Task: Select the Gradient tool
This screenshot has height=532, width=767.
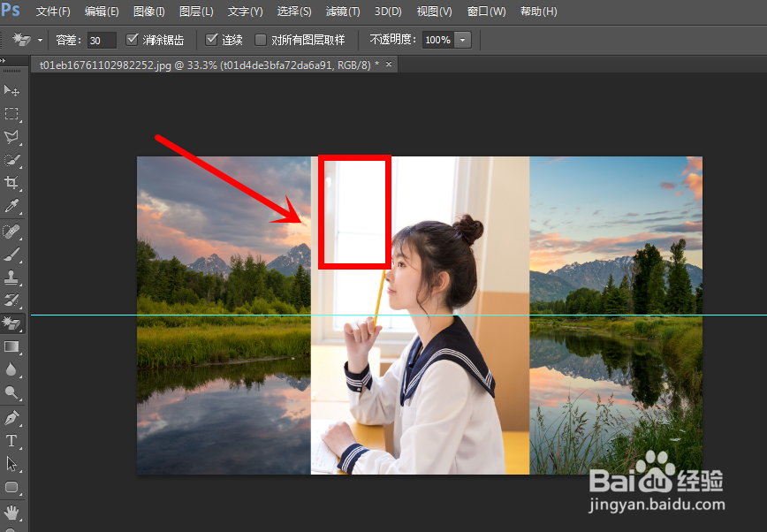Action: 12,346
